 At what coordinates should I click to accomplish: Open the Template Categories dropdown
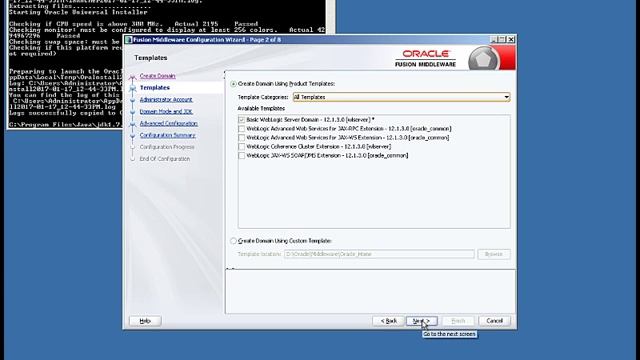[401, 97]
